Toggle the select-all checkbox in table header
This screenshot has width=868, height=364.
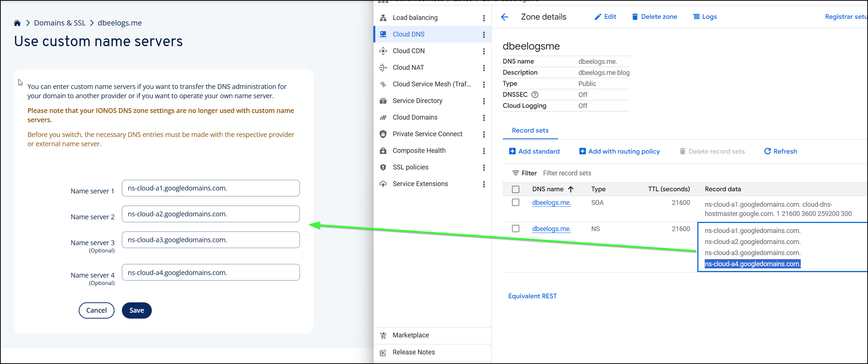pos(515,189)
